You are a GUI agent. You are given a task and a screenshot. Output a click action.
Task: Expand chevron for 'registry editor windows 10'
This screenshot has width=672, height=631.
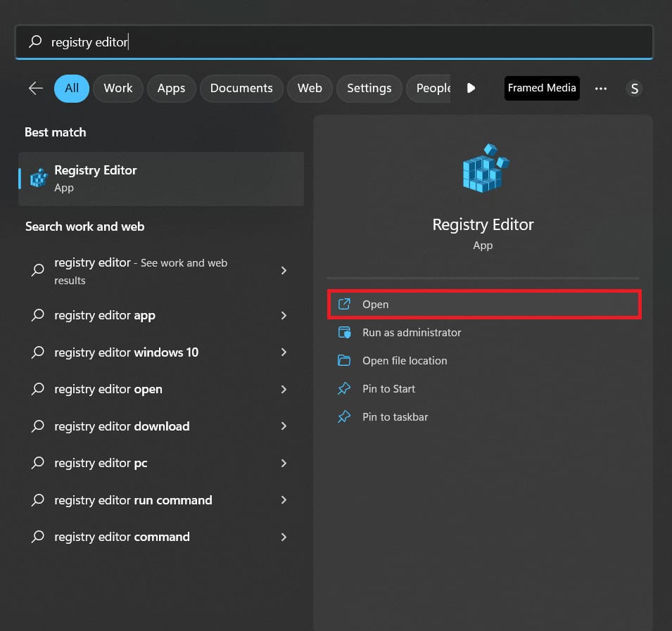coord(284,352)
